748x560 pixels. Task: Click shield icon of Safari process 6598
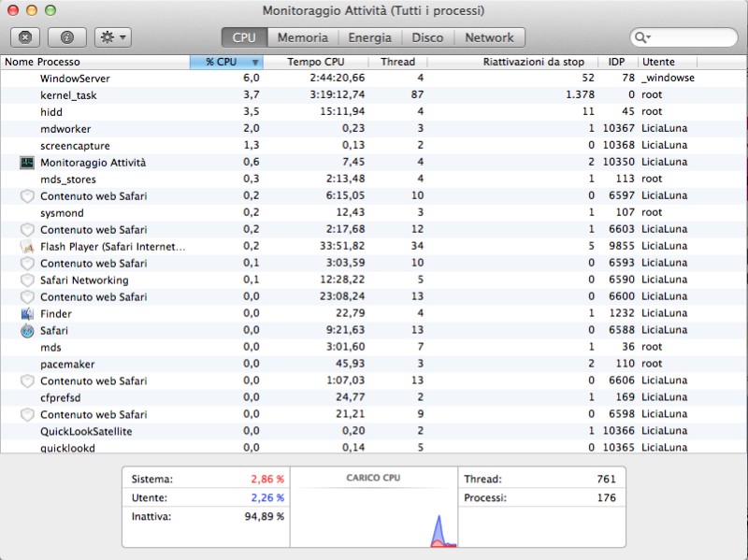coord(27,414)
